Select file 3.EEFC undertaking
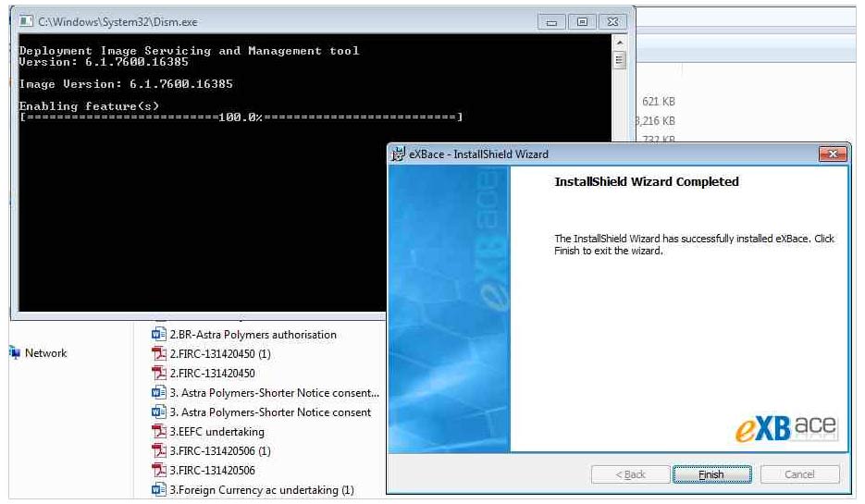Image resolution: width=865 pixels, height=504 pixels. (x=216, y=432)
